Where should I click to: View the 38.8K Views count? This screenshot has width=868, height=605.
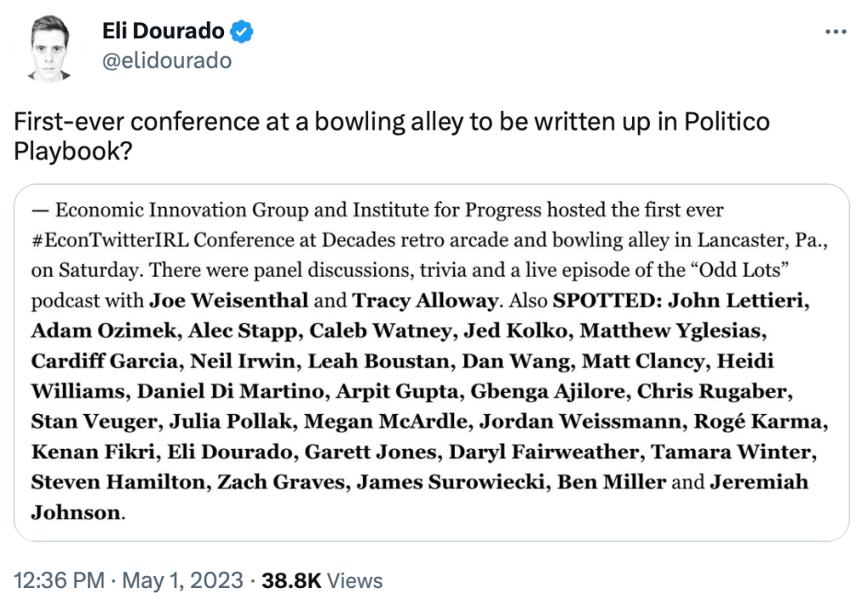(x=322, y=581)
